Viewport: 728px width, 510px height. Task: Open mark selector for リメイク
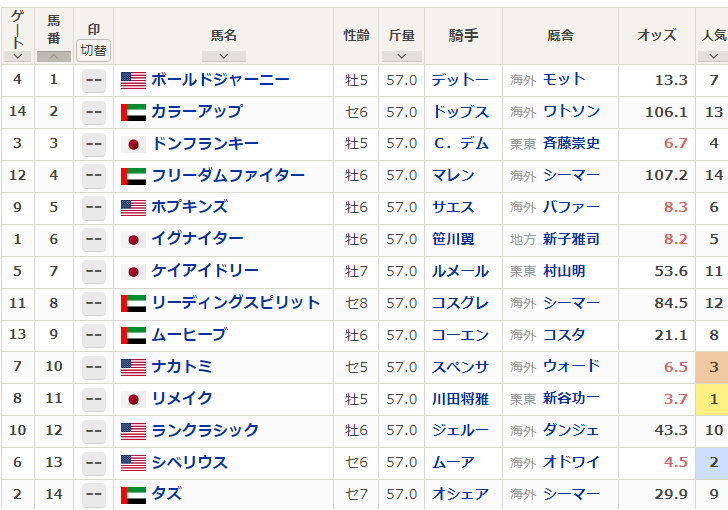coord(94,399)
